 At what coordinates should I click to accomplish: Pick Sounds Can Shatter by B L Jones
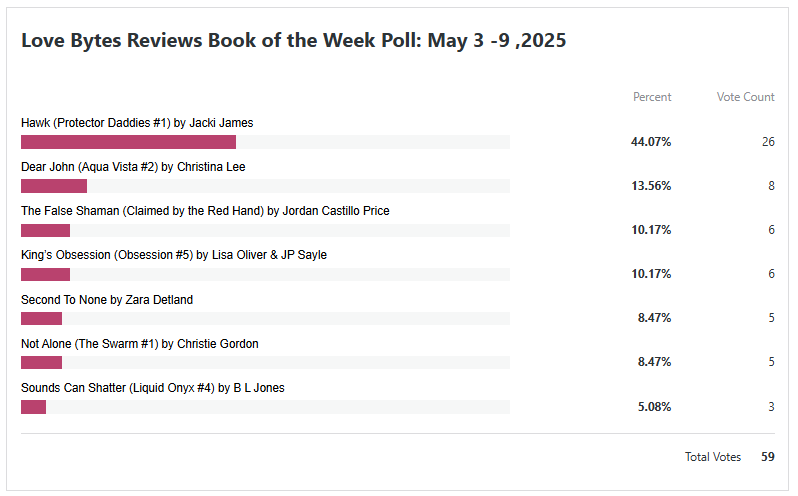[x=153, y=387]
